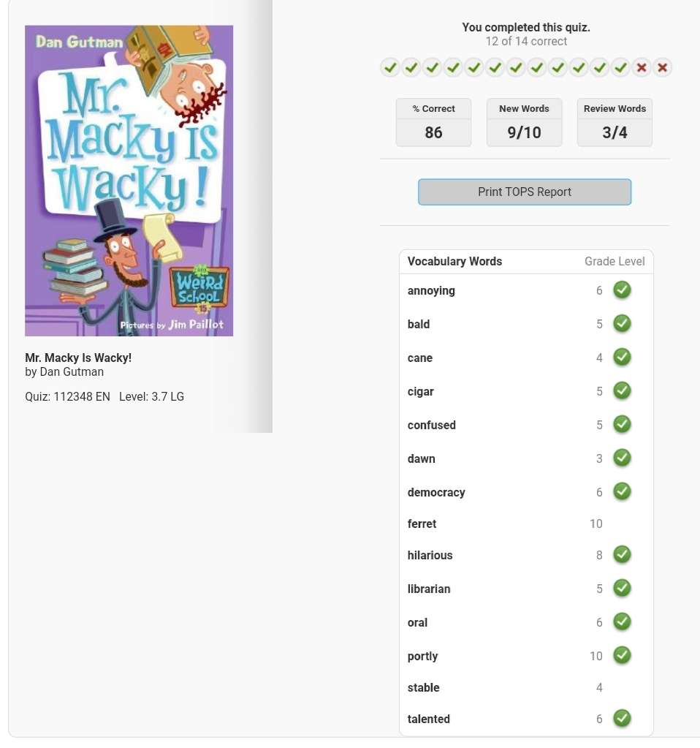Open the Mr. Macky Is Wacky book cover
The height and width of the screenshot is (748, 700).
pyautogui.click(x=129, y=181)
